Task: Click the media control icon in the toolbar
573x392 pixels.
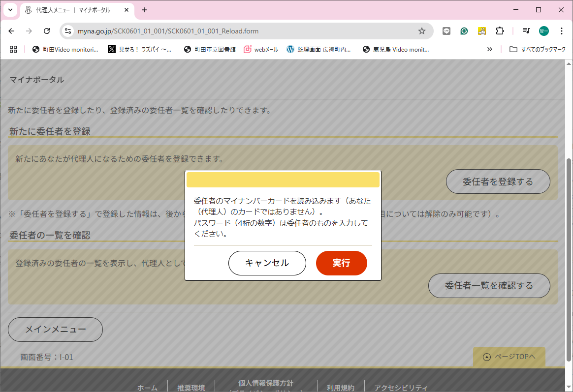Action: [526, 31]
